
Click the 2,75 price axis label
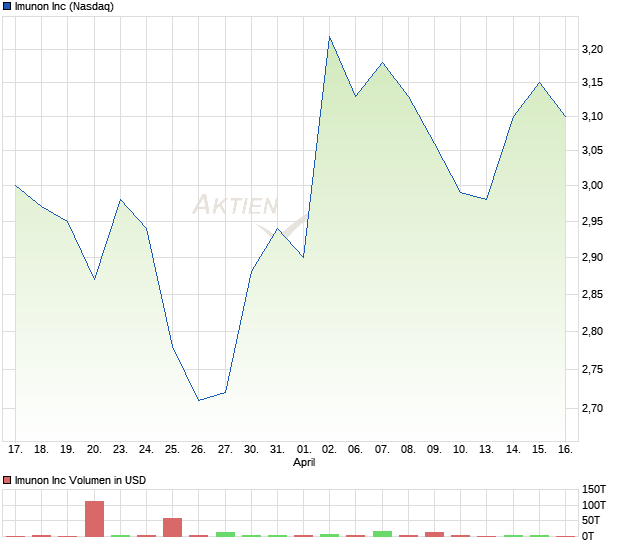(x=592, y=369)
